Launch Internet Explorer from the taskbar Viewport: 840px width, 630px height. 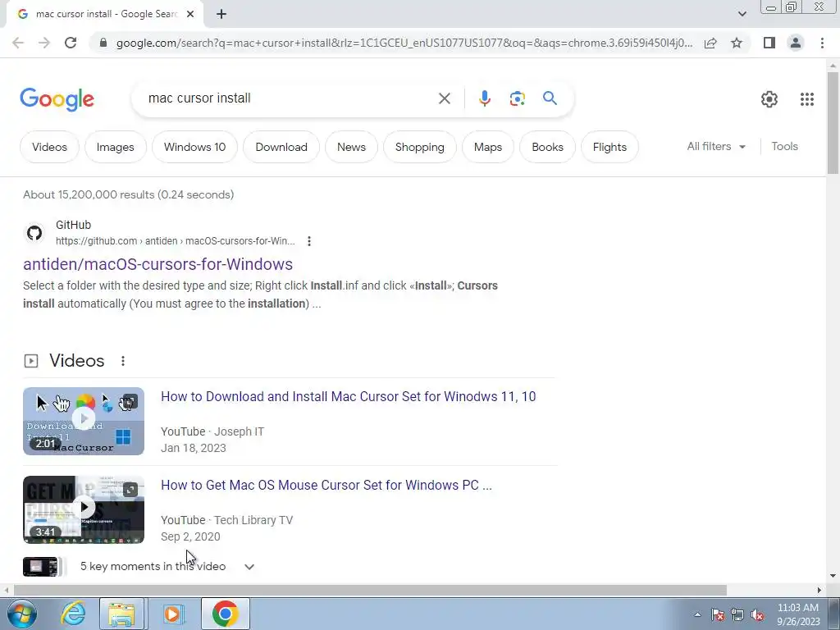point(73,614)
